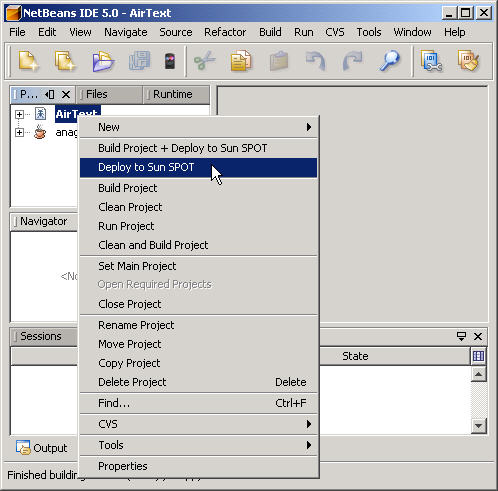
Task: Click the Open Project folder icon
Action: click(x=103, y=61)
